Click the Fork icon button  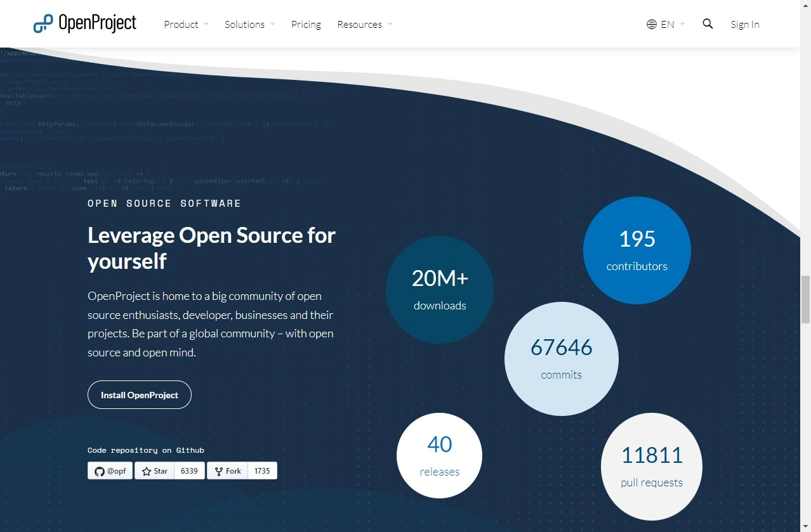click(227, 471)
